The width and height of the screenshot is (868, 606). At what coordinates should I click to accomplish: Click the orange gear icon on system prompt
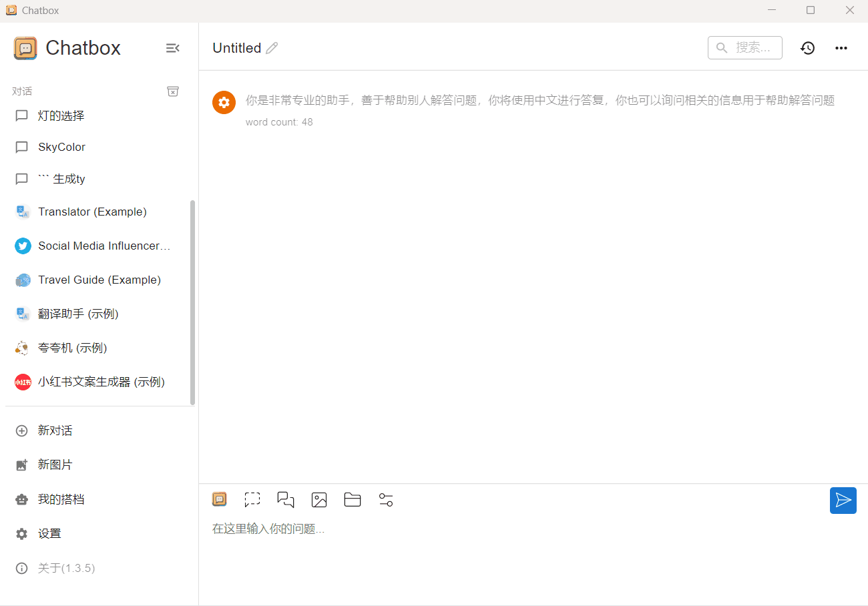tap(224, 102)
